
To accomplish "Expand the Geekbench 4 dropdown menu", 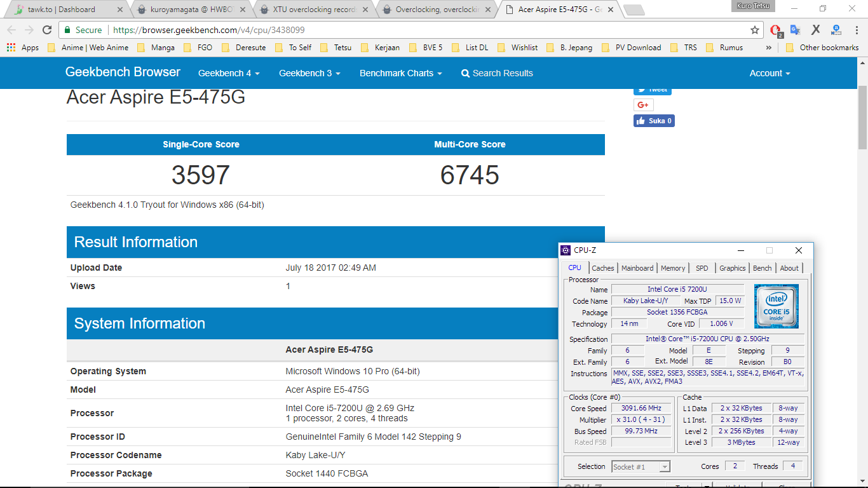I will click(229, 73).
